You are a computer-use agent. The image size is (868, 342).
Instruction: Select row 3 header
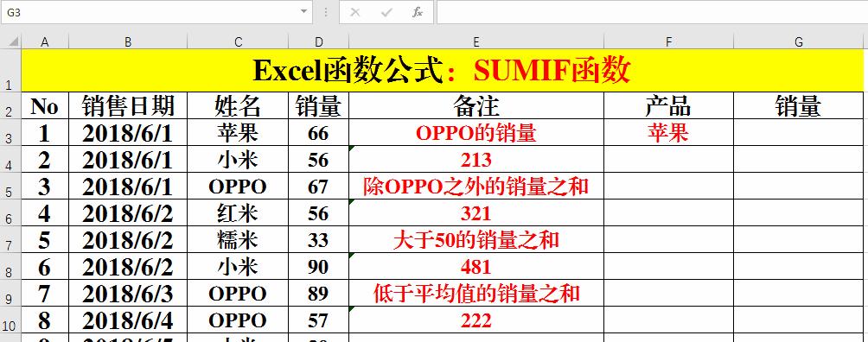click(x=10, y=132)
